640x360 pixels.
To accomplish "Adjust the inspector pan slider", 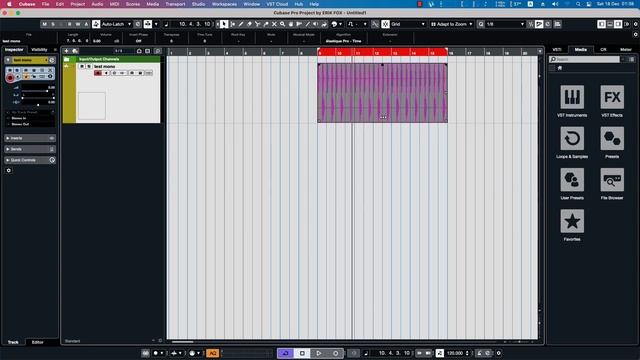I will click(x=39, y=98).
